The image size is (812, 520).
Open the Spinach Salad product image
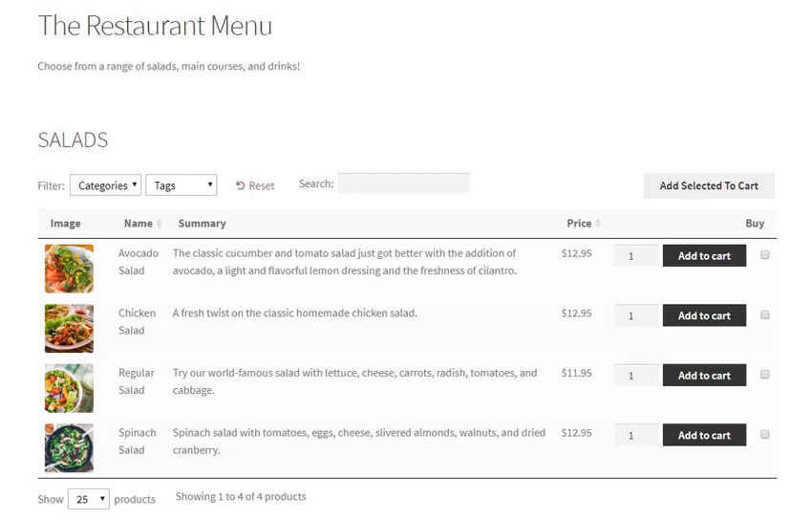pos(69,448)
